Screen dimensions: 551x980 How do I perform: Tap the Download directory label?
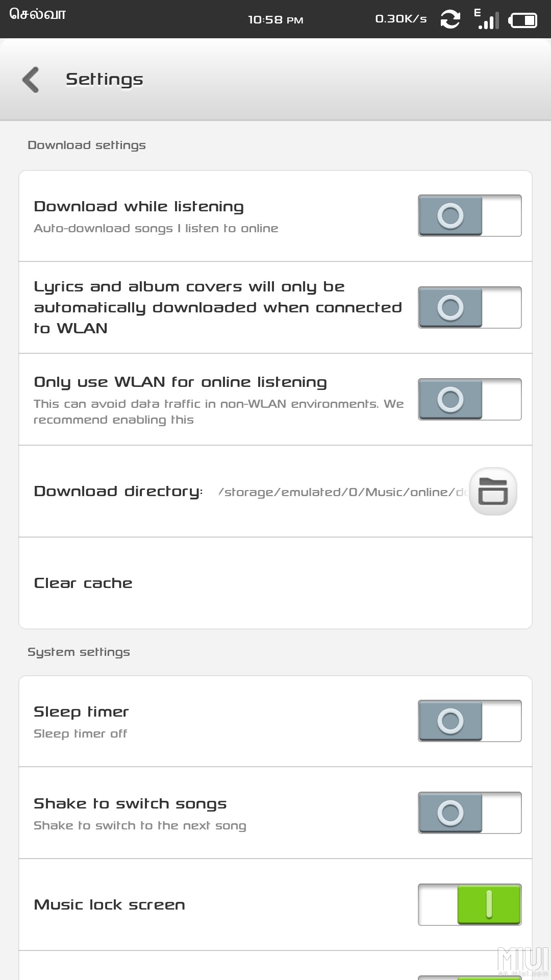pos(118,492)
